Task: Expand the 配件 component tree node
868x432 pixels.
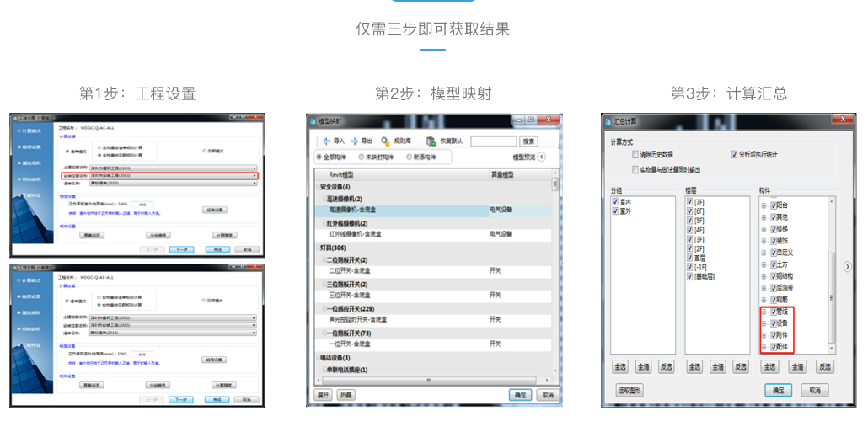Action: pos(764,348)
